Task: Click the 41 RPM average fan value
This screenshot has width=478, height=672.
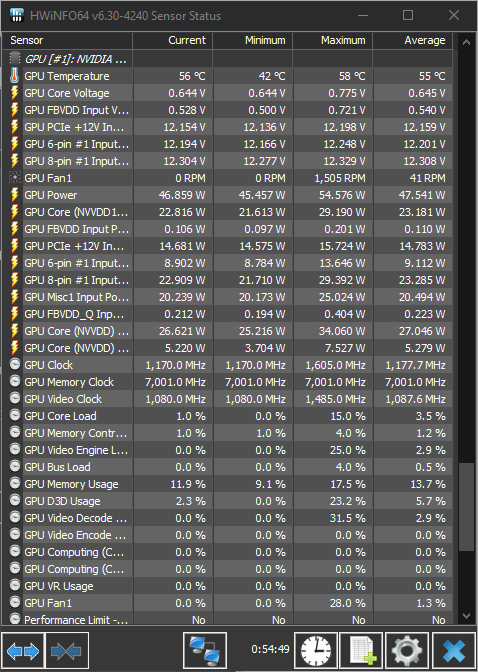Action: [x=427, y=178]
